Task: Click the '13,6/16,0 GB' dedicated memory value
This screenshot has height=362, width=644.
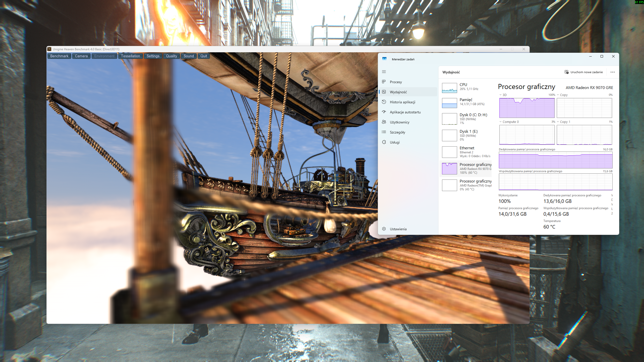Action: [x=557, y=201]
